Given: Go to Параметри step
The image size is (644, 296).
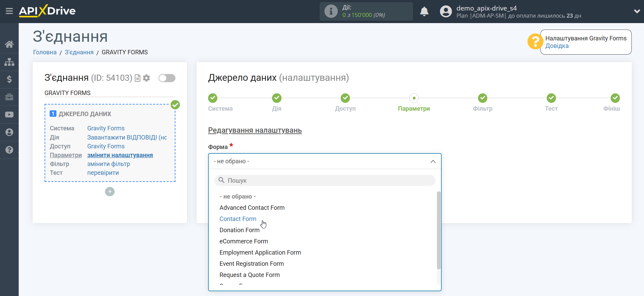Looking at the screenshot, I should tap(414, 98).
